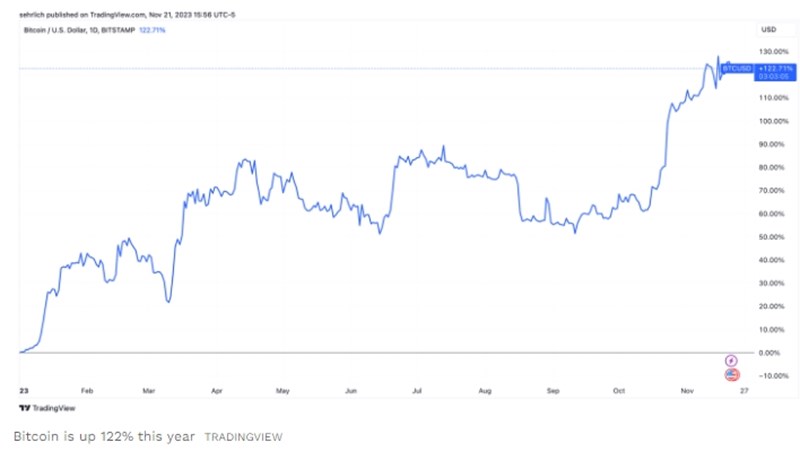Click the 23 year label on time axis
800x460 pixels.
(x=22, y=390)
